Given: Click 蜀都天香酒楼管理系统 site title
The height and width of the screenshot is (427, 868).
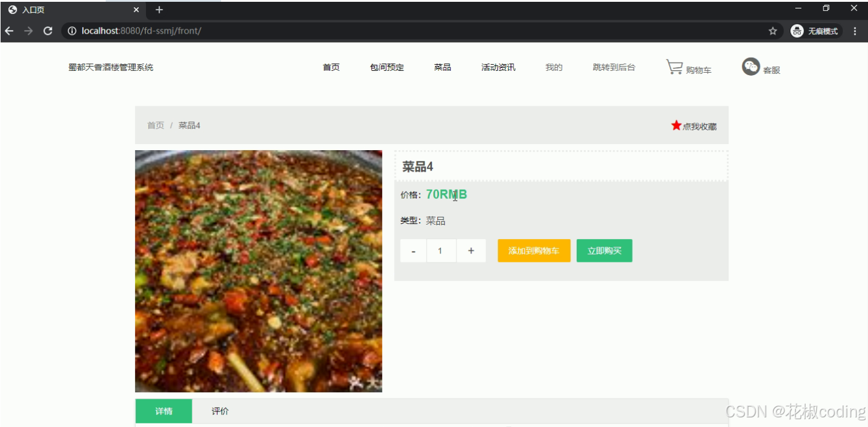Looking at the screenshot, I should coord(111,67).
